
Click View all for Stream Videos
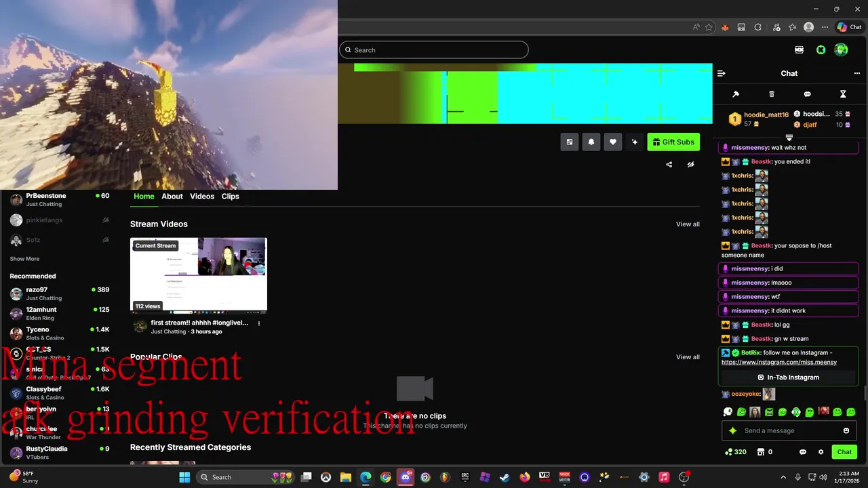688,224
